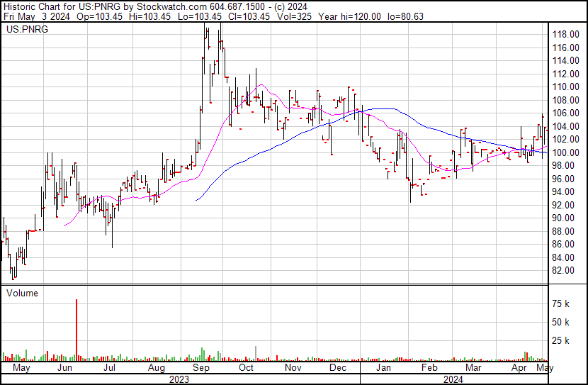Click the US:PNRG symbol label
The image size is (588, 385).
coord(28,29)
